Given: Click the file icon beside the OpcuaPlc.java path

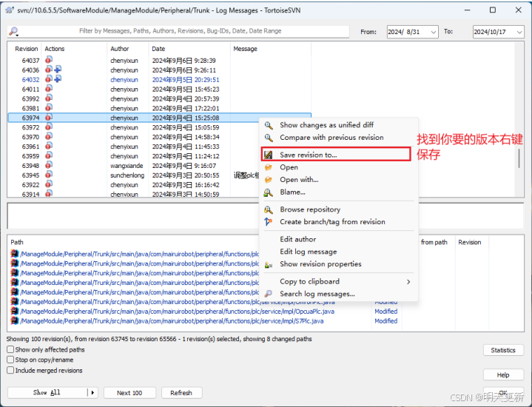Looking at the screenshot, I should pyautogui.click(x=14, y=311).
